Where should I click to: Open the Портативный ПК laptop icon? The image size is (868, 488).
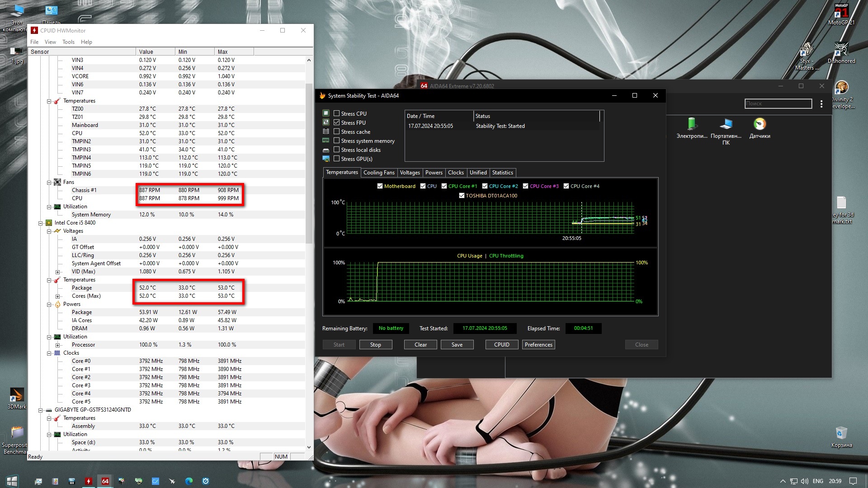[x=726, y=125]
